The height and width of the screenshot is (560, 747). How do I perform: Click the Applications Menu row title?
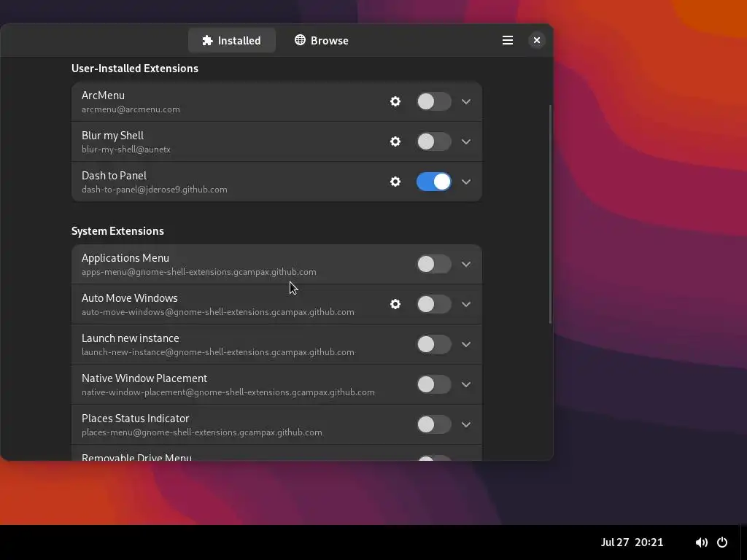pos(125,258)
